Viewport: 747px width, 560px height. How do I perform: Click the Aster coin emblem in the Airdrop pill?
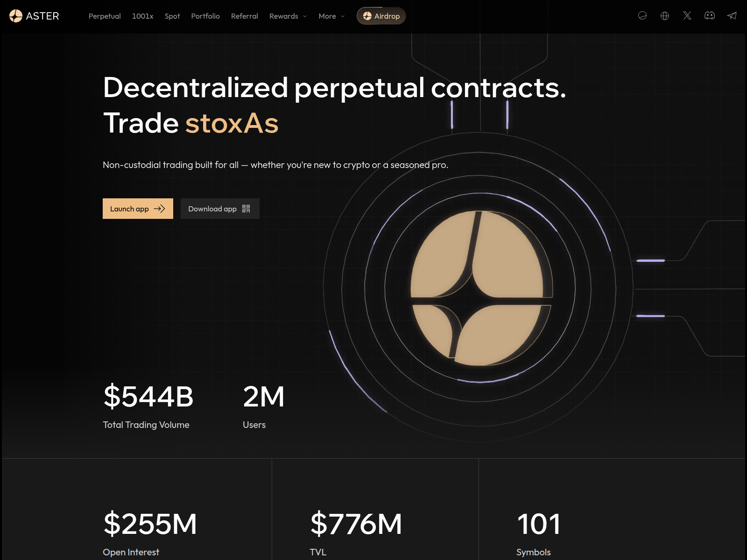point(367,16)
